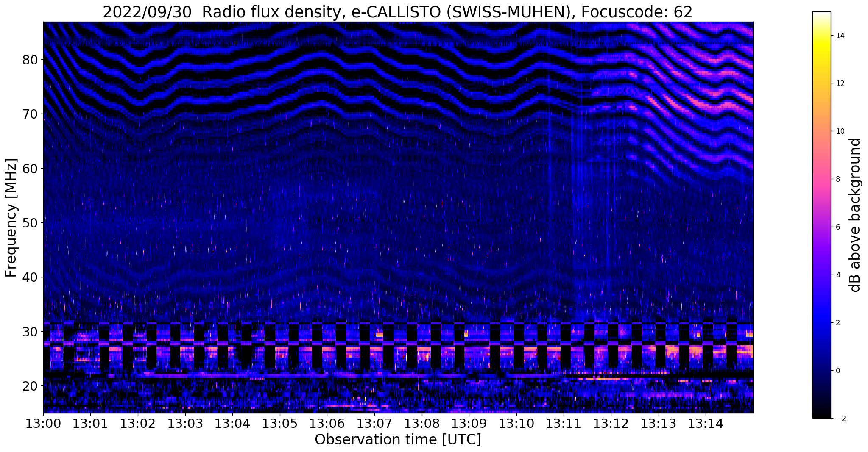Click the colorbar tick value 14

click(840, 36)
